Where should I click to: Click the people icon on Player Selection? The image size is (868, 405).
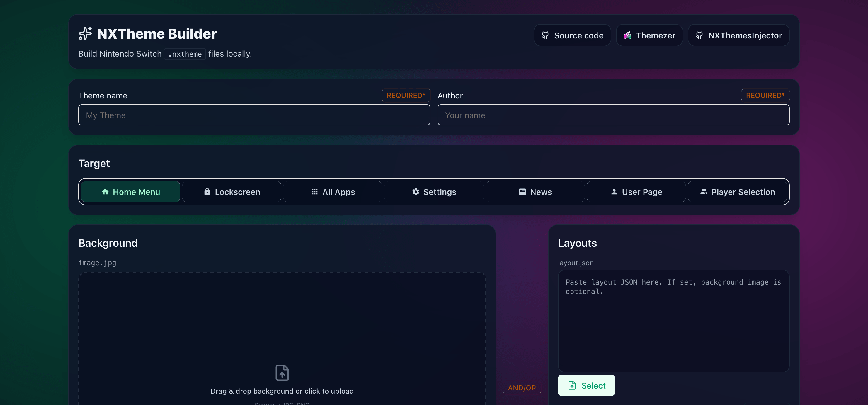704,192
